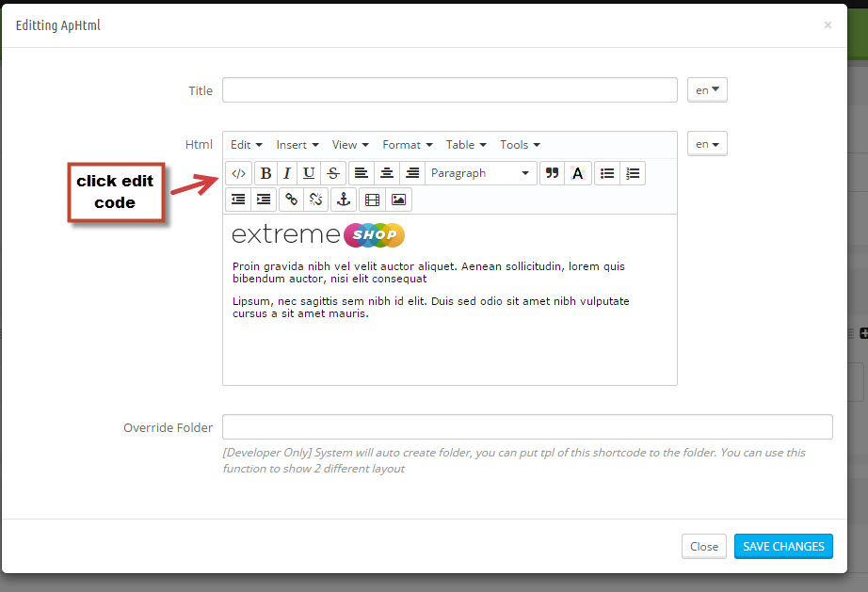This screenshot has height=592, width=868.
Task: Focus the Override Folder input field
Action: click(x=527, y=427)
